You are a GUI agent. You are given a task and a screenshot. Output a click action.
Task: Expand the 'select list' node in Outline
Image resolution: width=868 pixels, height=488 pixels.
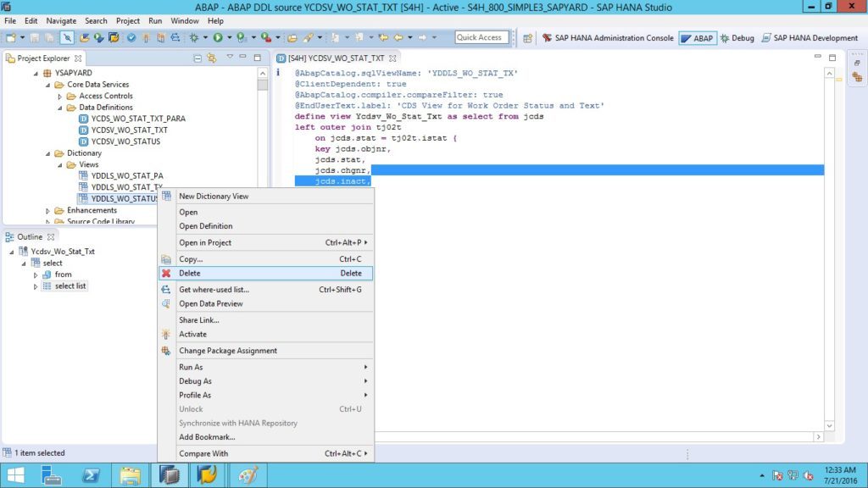[36, 286]
